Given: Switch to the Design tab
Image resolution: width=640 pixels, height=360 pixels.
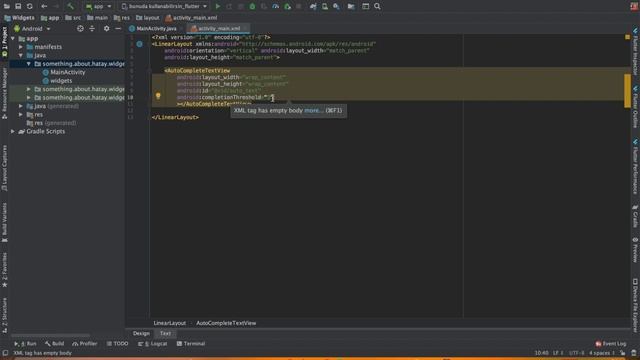Looking at the screenshot, I should pyautogui.click(x=141, y=333).
